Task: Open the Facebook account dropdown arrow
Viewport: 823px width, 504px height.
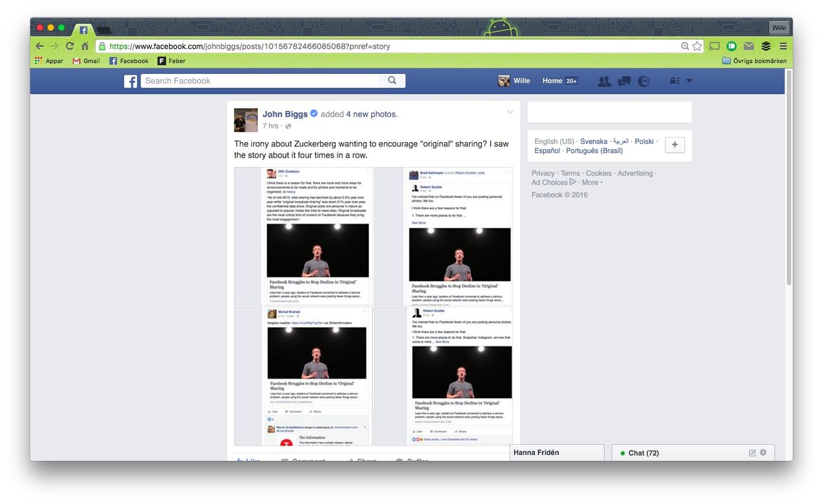Action: (x=689, y=81)
